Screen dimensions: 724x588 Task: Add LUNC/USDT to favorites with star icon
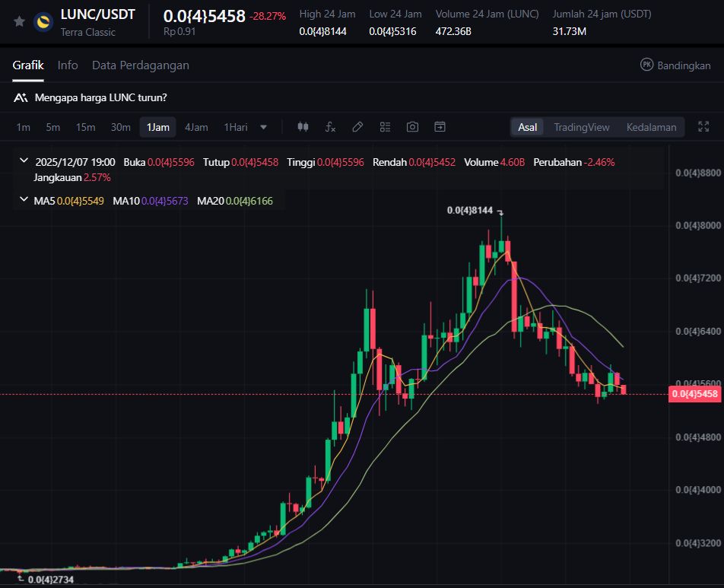click(x=20, y=21)
